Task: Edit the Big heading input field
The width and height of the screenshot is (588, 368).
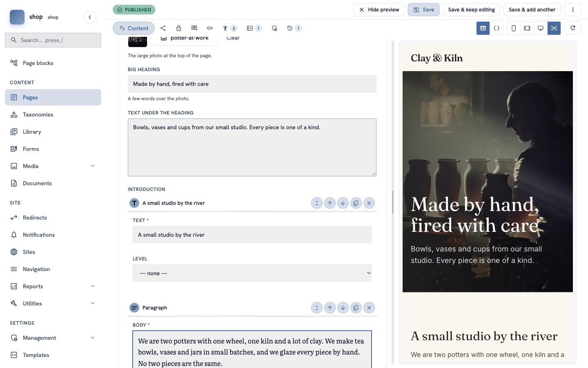Action: tap(252, 84)
